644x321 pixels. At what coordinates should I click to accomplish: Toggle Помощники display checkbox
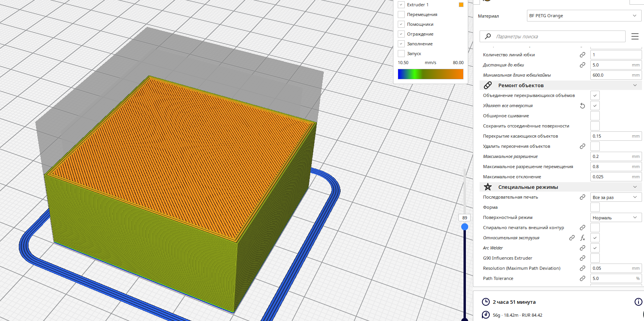pos(401,24)
